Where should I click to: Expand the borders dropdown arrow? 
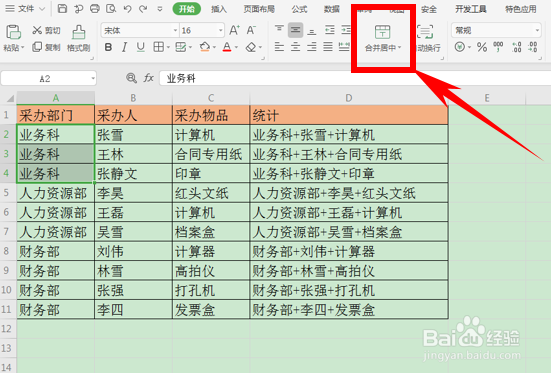[x=168, y=47]
